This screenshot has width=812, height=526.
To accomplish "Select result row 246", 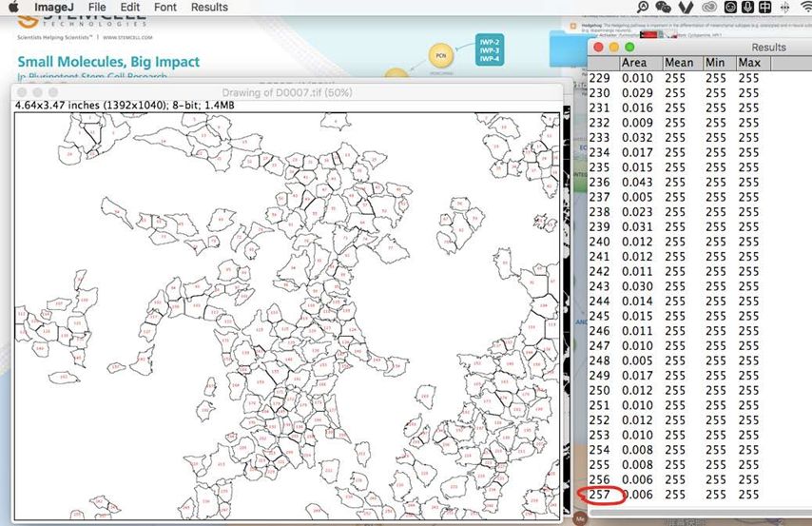I will coord(699,331).
